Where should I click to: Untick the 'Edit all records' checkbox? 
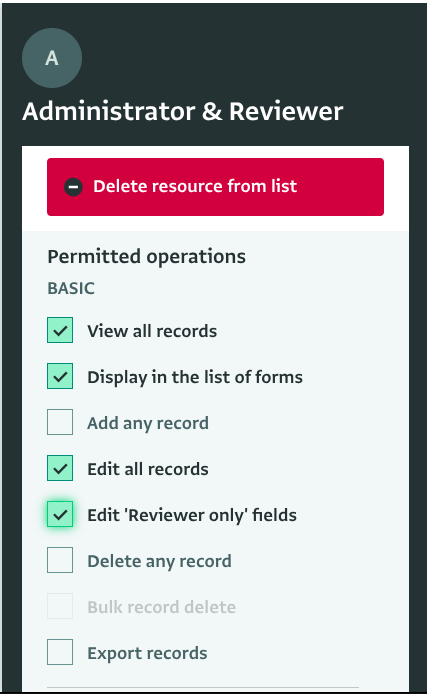[x=60, y=468]
